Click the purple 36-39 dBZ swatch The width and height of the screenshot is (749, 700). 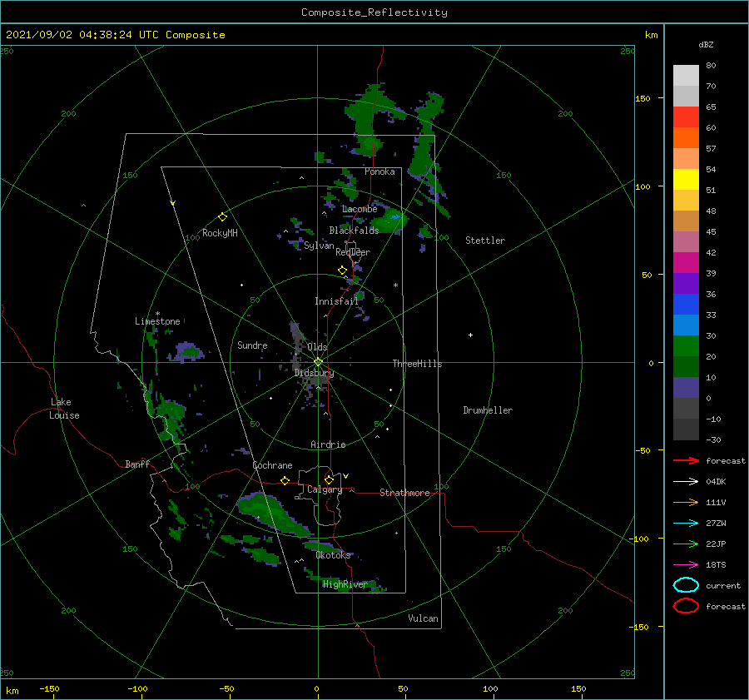tap(686, 284)
